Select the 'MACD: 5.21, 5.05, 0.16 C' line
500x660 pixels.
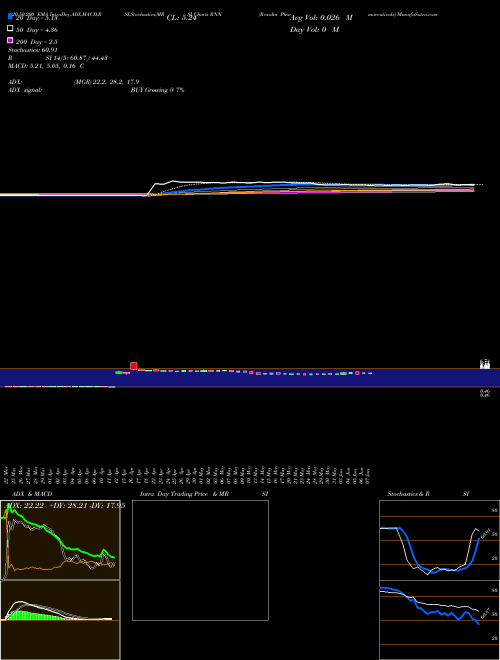(46, 66)
